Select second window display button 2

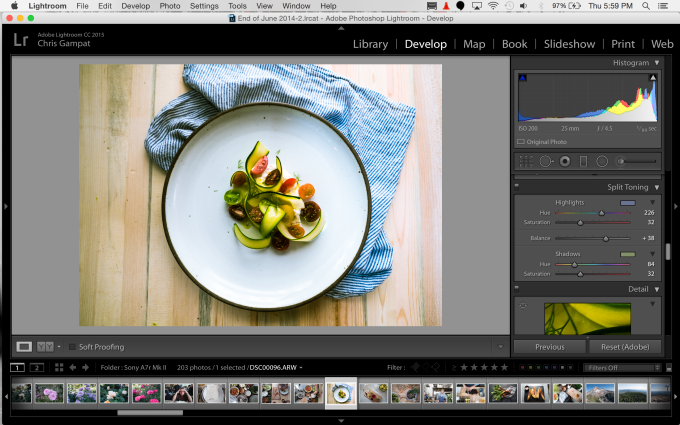(x=37, y=368)
